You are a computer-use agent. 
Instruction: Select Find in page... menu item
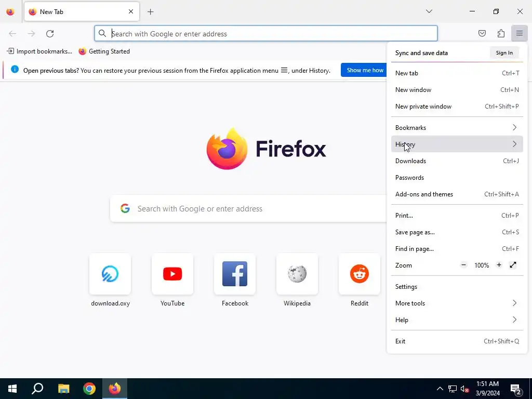point(457,249)
